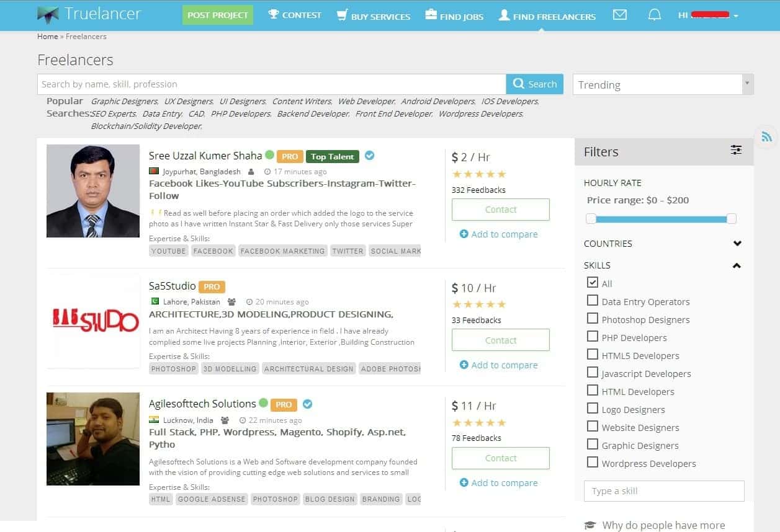
Task: Click the Filters settings sliders icon
Action: [736, 150]
